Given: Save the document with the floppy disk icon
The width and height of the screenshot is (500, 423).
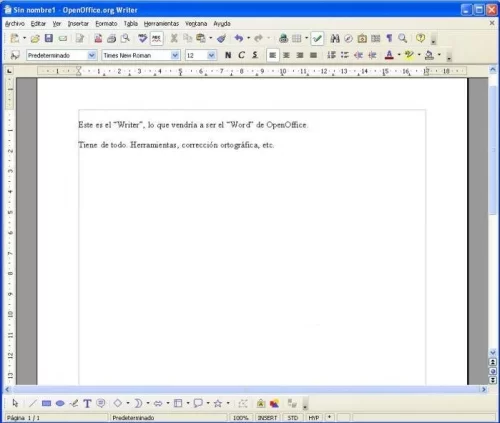Looking at the screenshot, I should [49, 38].
